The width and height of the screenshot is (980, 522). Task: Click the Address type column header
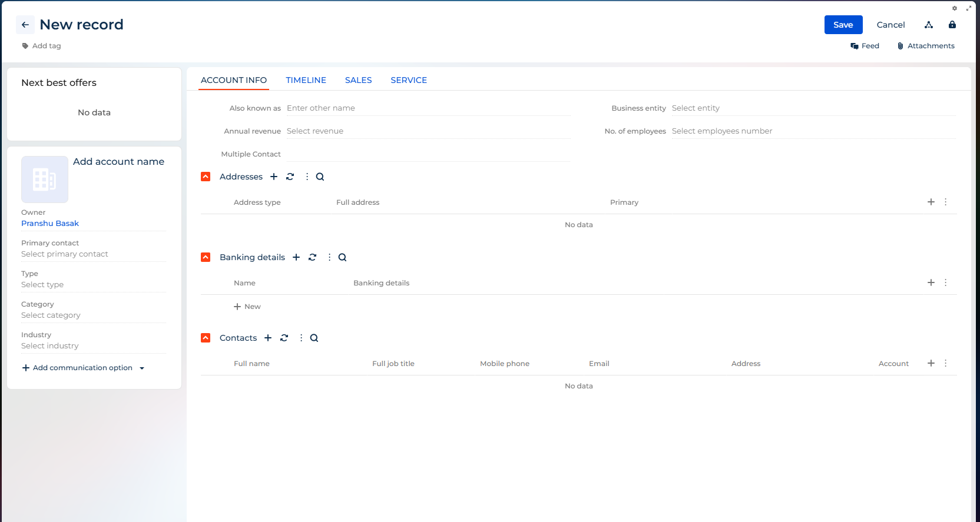(257, 202)
